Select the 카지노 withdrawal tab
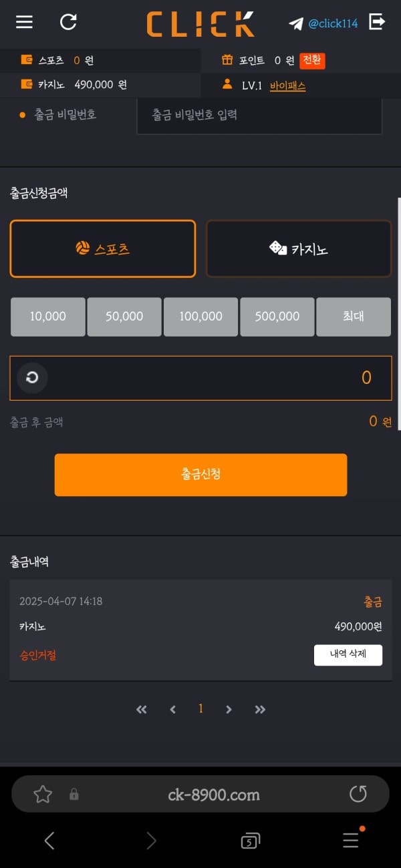The height and width of the screenshot is (868, 401). pyautogui.click(x=299, y=248)
